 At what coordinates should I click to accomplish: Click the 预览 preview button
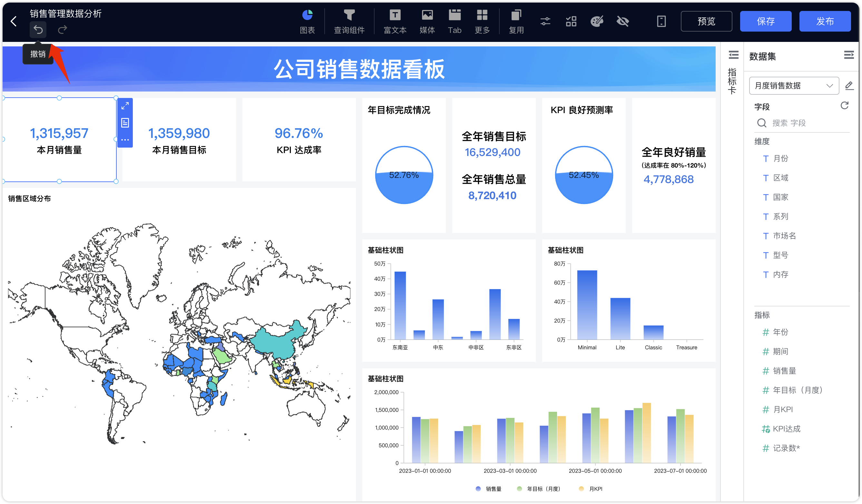(706, 21)
